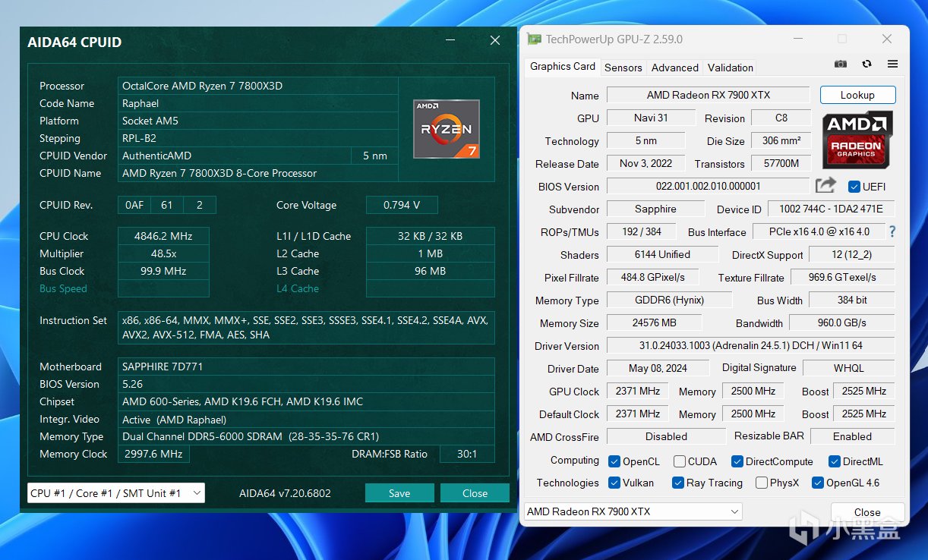The width and height of the screenshot is (928, 560).
Task: Open the CPU core selection dropdown
Action: click(x=116, y=493)
